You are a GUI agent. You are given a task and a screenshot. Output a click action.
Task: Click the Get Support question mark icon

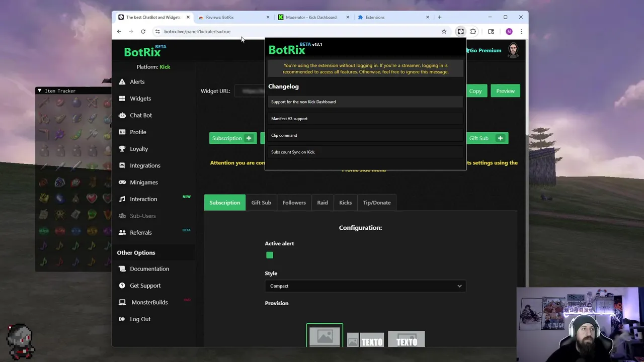pyautogui.click(x=122, y=286)
